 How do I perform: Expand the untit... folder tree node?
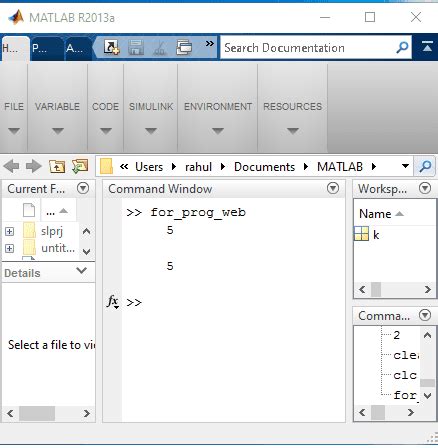(x=10, y=248)
